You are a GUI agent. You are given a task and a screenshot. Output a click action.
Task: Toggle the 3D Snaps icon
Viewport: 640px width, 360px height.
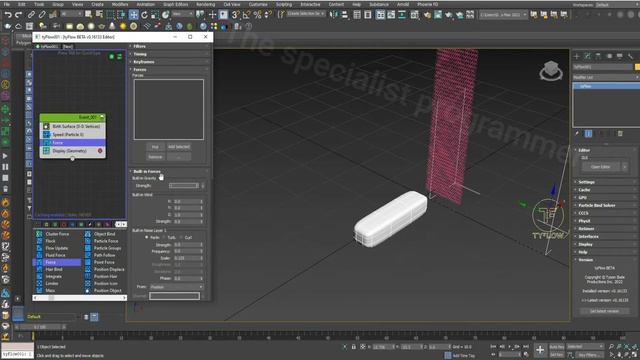point(236,15)
